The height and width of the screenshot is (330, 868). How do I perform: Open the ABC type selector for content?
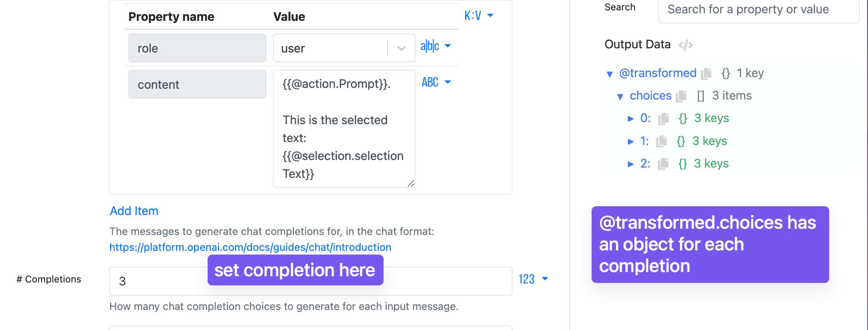pos(436,82)
